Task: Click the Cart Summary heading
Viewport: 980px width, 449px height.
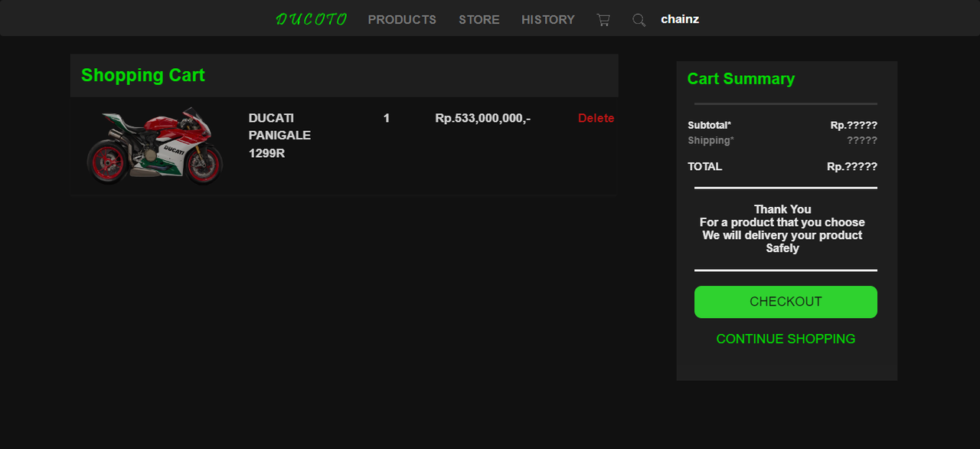Action: [741, 79]
